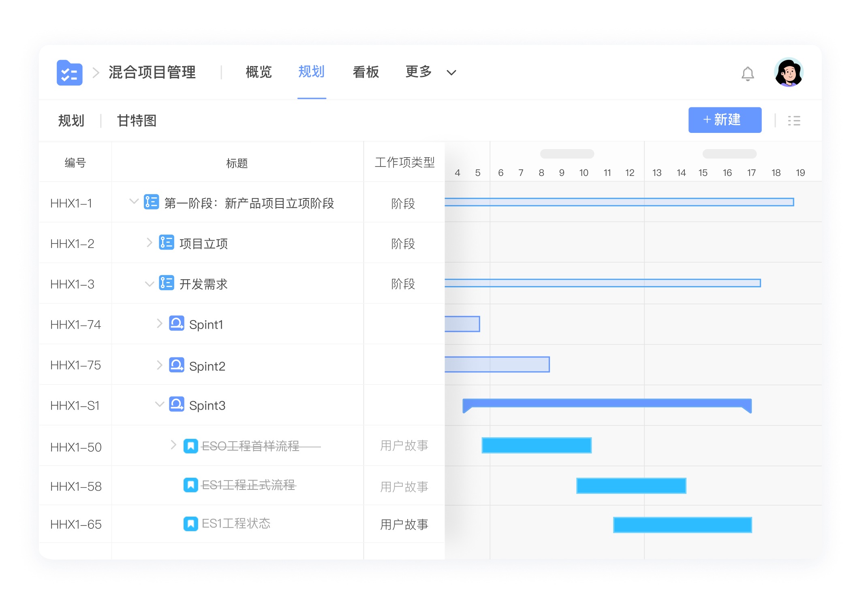Click the user story bookmark icon on ES1工程状态
Screen dimensions: 868x609
pyautogui.click(x=190, y=524)
